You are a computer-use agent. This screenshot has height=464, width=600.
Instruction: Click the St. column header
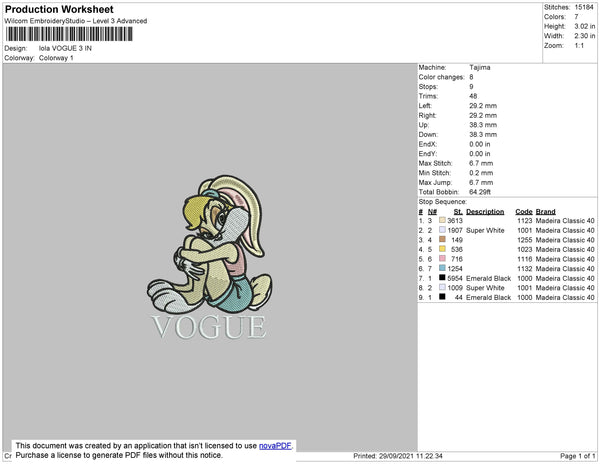pos(458,212)
